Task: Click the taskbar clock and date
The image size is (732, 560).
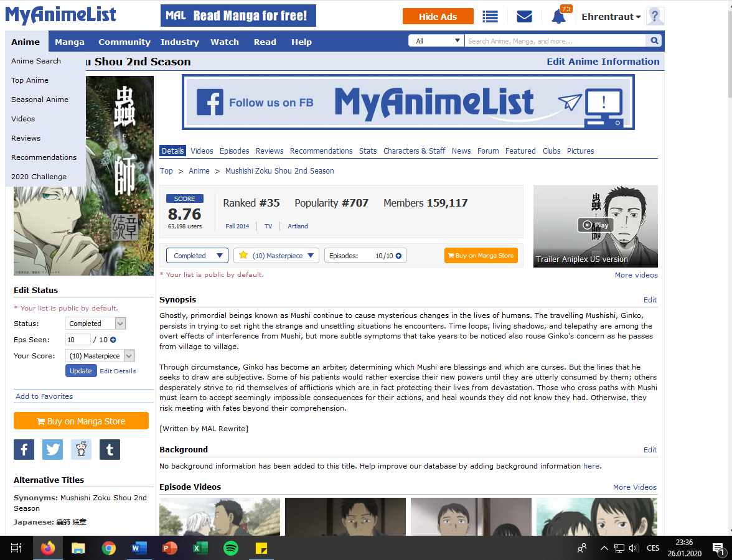Action: click(685, 548)
